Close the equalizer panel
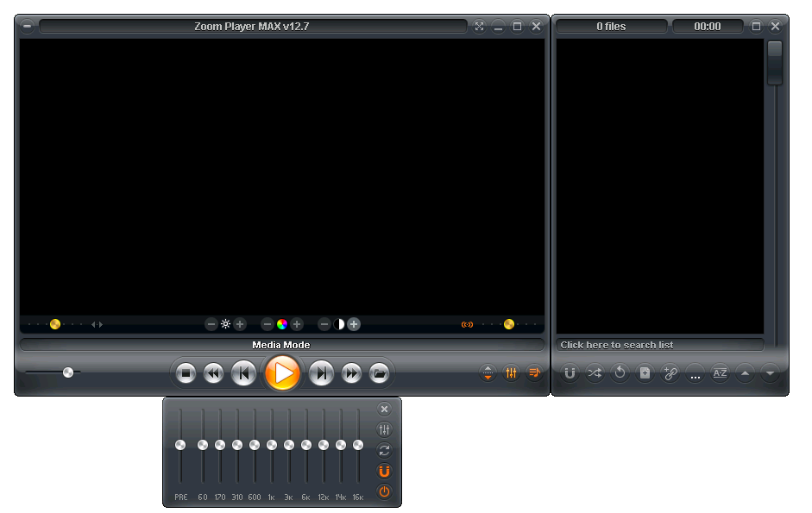812x513 pixels. coord(384,409)
